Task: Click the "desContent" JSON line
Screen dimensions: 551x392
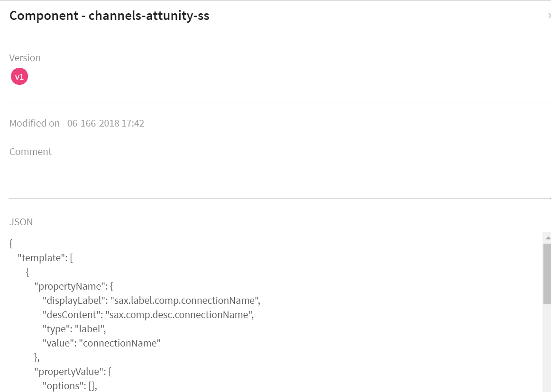Action: click(146, 315)
